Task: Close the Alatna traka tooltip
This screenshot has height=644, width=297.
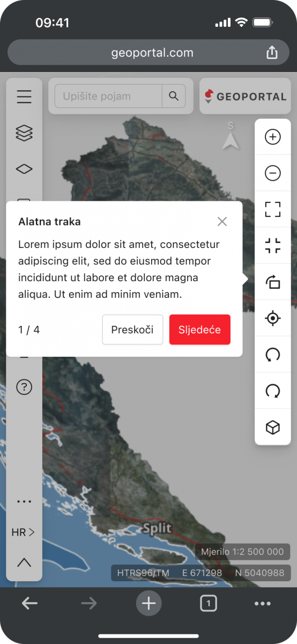Action: (x=222, y=222)
